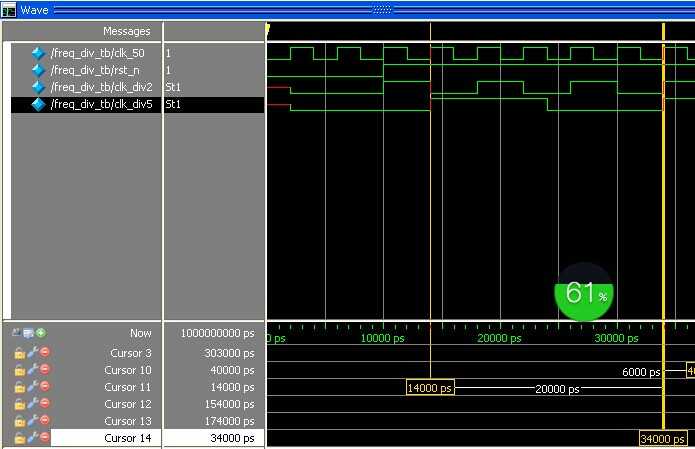Click the 30000 ps timeline label
This screenshot has height=449, width=695.
(617, 338)
